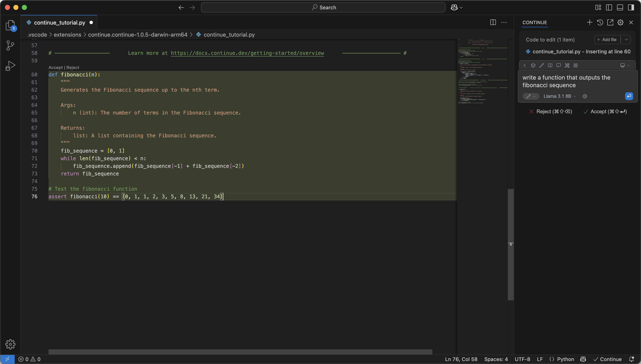Image resolution: width=641 pixels, height=364 pixels.
Task: Open the prompts chat bubble icon
Action: pos(558,65)
